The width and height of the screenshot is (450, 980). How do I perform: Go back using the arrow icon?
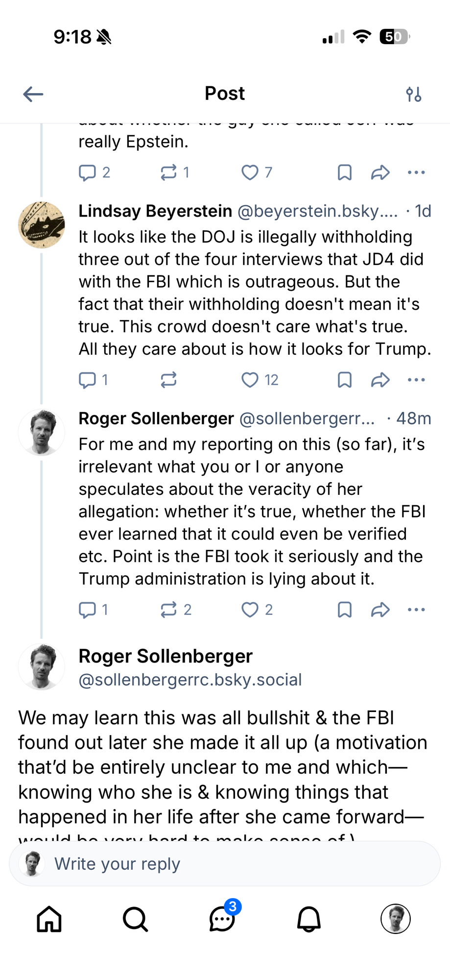pyautogui.click(x=33, y=94)
